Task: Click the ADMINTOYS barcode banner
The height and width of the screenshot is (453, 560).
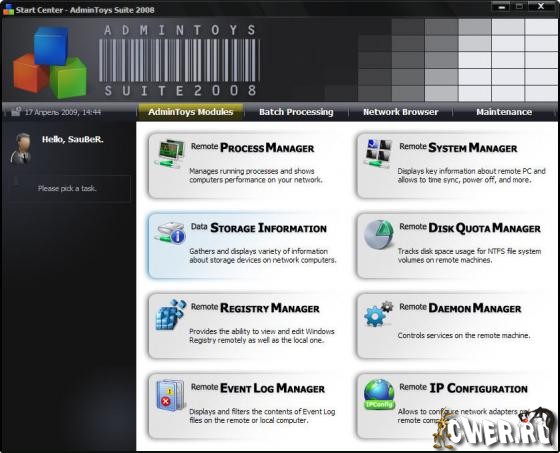Action: click(x=180, y=60)
